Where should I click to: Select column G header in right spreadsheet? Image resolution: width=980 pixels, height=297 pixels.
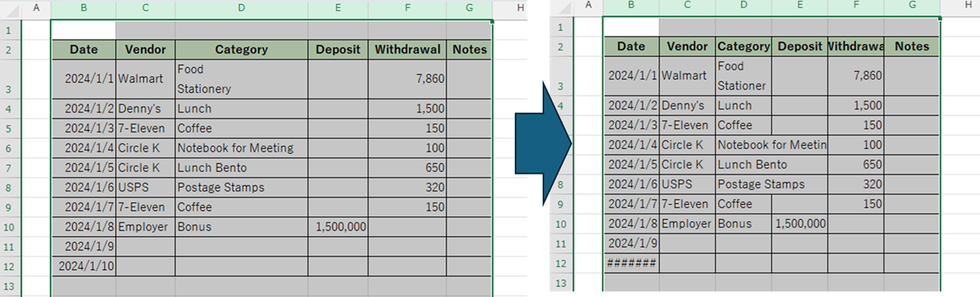(x=912, y=6)
